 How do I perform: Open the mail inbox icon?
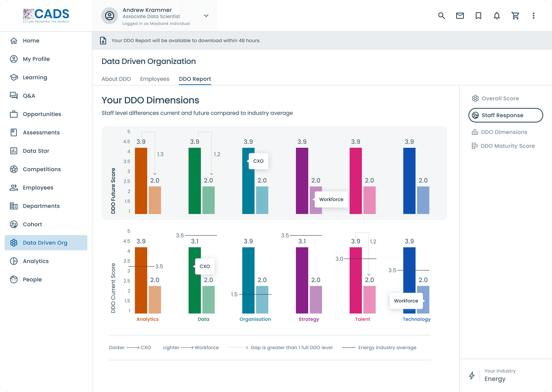pyautogui.click(x=460, y=16)
